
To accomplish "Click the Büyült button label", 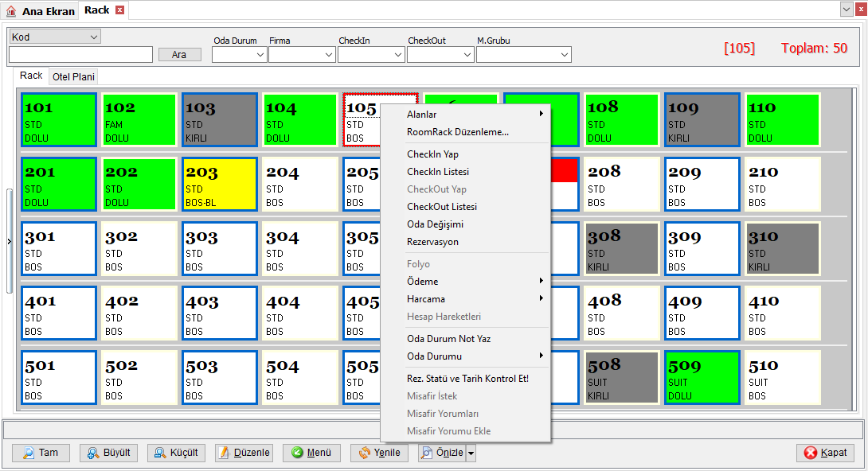I will point(117,453).
